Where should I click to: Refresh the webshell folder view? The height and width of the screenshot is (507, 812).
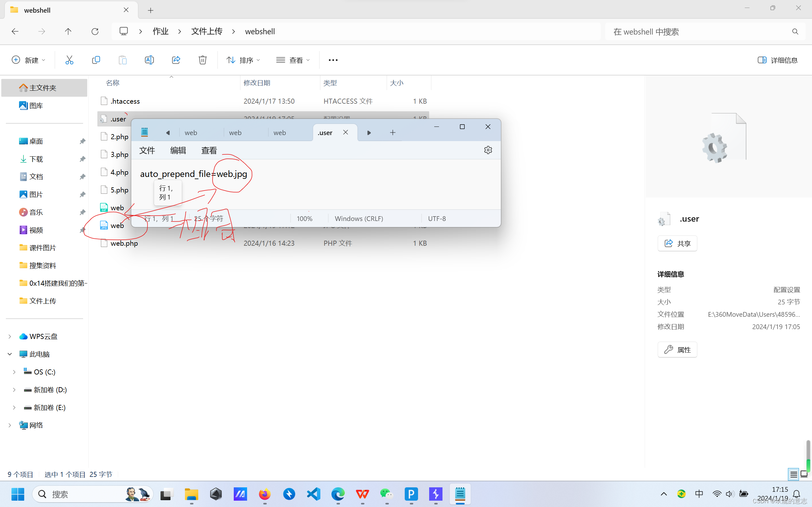point(95,31)
